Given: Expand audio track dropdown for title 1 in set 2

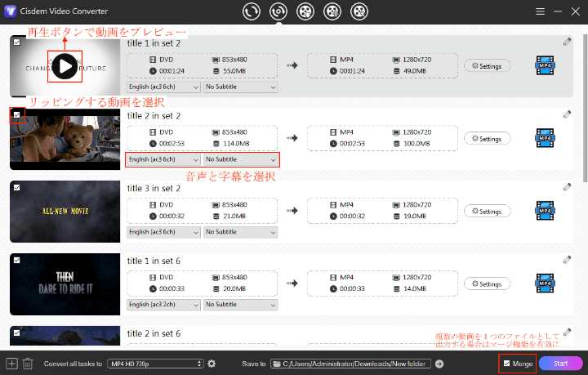Looking at the screenshot, I should click(163, 87).
